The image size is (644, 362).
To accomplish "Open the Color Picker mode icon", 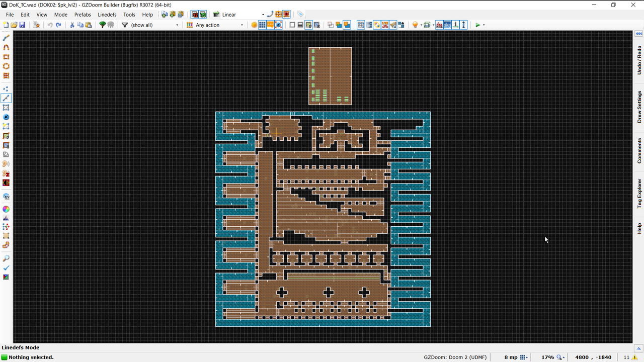I will point(6,209).
